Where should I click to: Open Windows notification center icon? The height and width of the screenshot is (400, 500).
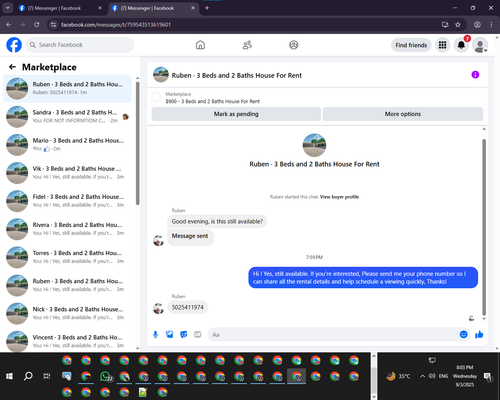pos(488,377)
